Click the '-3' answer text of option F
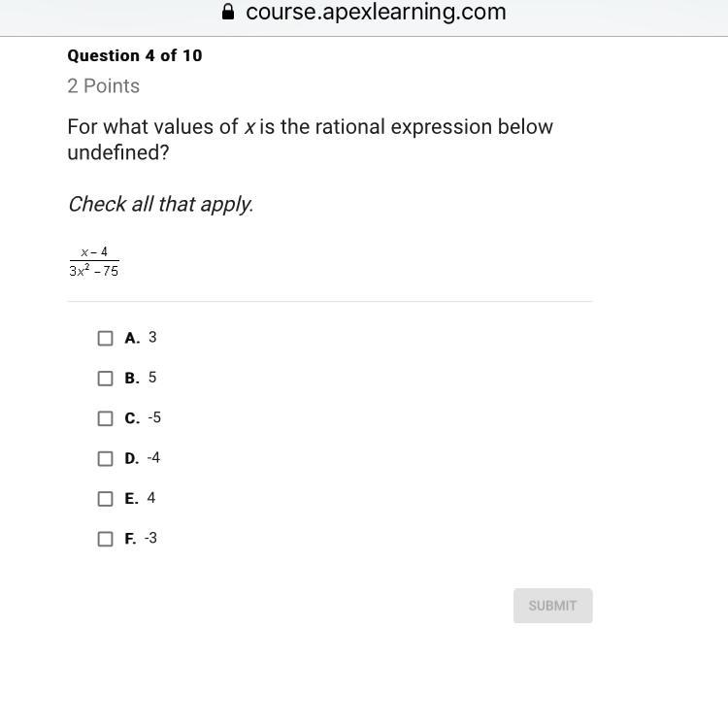This screenshot has width=728, height=728. click(150, 538)
